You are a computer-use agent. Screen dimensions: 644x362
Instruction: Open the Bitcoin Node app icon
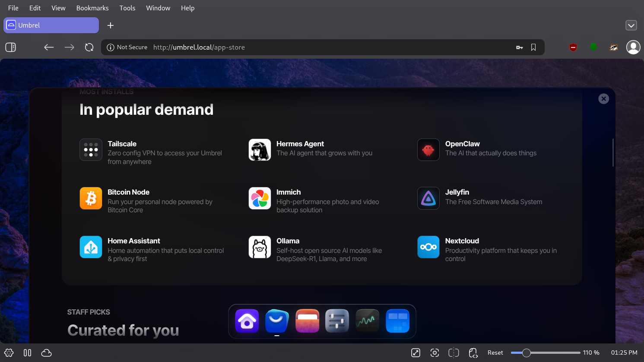point(91,198)
